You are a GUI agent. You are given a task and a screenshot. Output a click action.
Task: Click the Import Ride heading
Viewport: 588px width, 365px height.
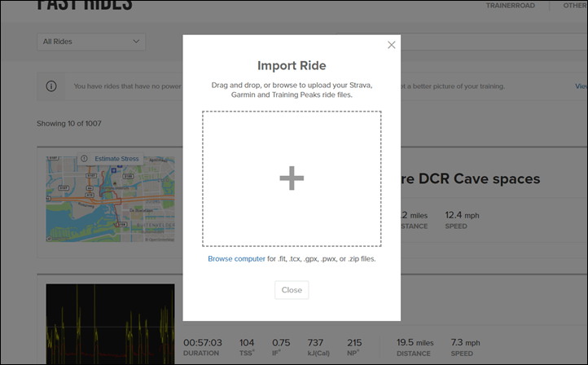[x=292, y=66]
